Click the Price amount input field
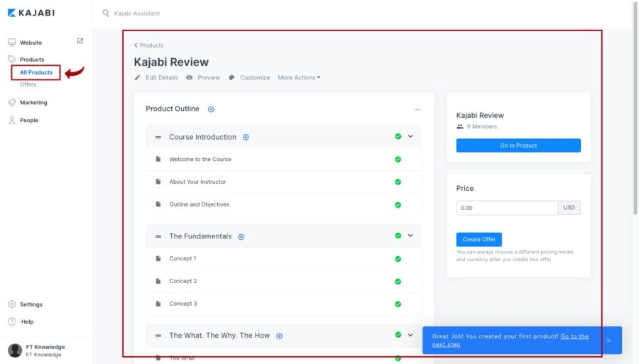 [507, 208]
